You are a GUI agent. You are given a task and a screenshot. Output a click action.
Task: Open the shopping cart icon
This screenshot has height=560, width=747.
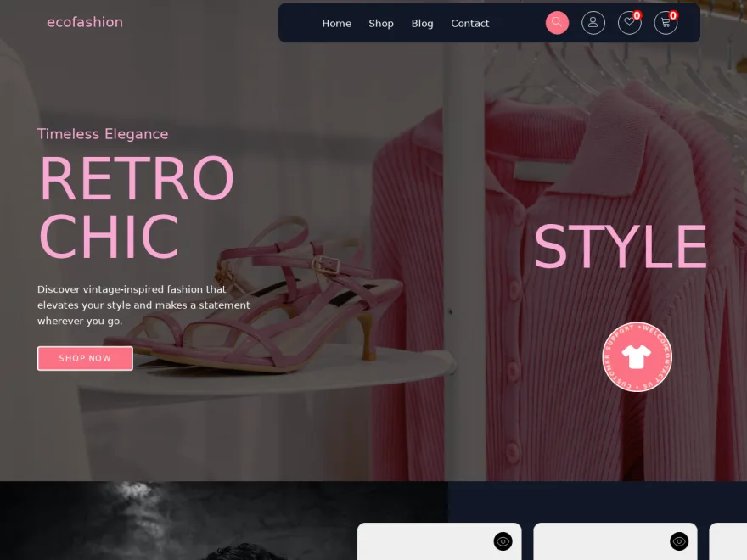click(x=666, y=22)
